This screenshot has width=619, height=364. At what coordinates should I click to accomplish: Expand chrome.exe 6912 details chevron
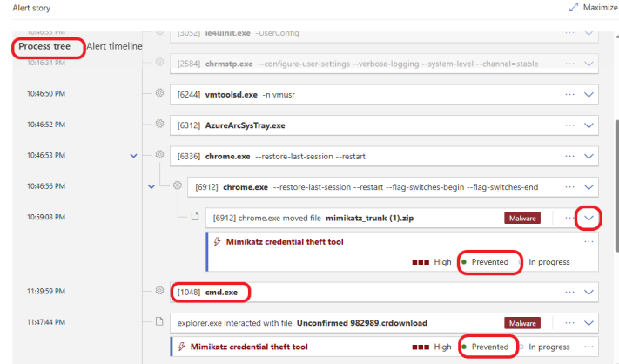click(x=589, y=187)
